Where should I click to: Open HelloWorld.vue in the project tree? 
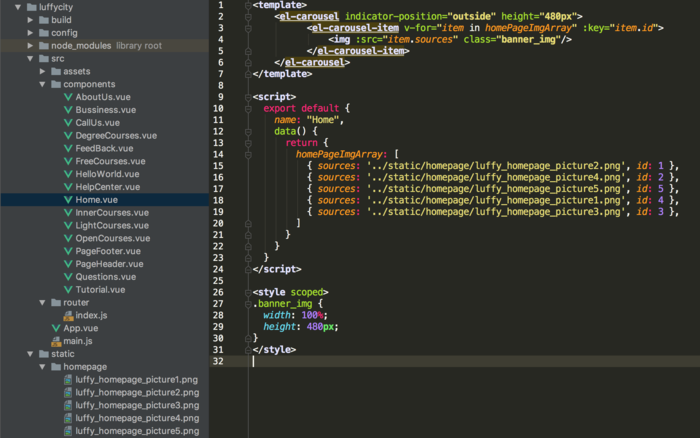[107, 174]
